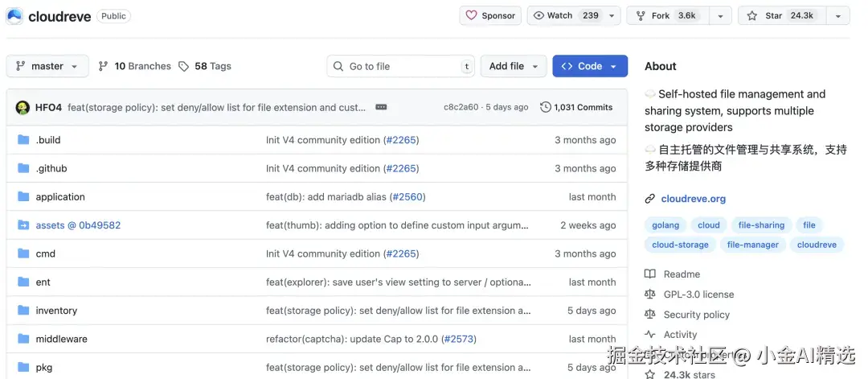Open the Security policy link
868x379 pixels.
click(696, 315)
